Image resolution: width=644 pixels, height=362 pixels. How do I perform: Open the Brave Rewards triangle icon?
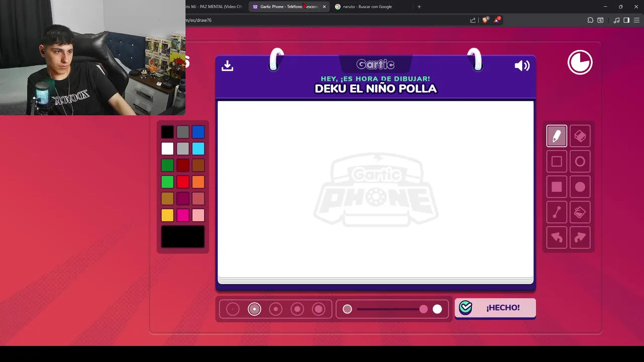(x=498, y=20)
